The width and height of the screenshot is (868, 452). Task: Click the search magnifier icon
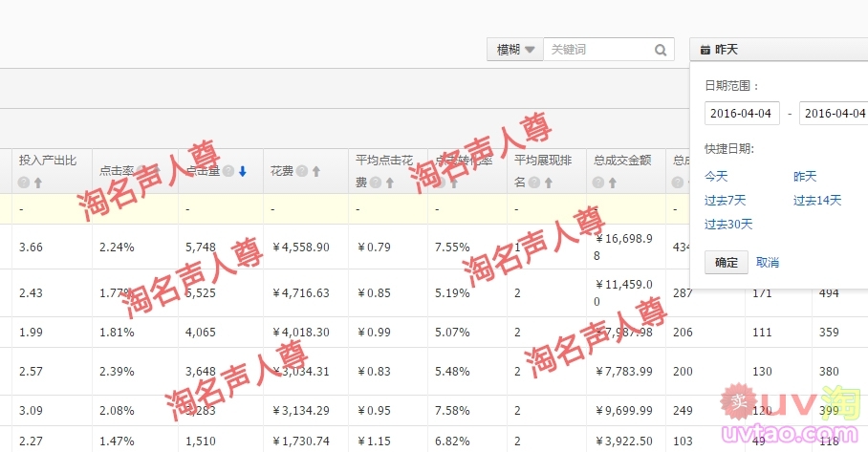coord(661,50)
